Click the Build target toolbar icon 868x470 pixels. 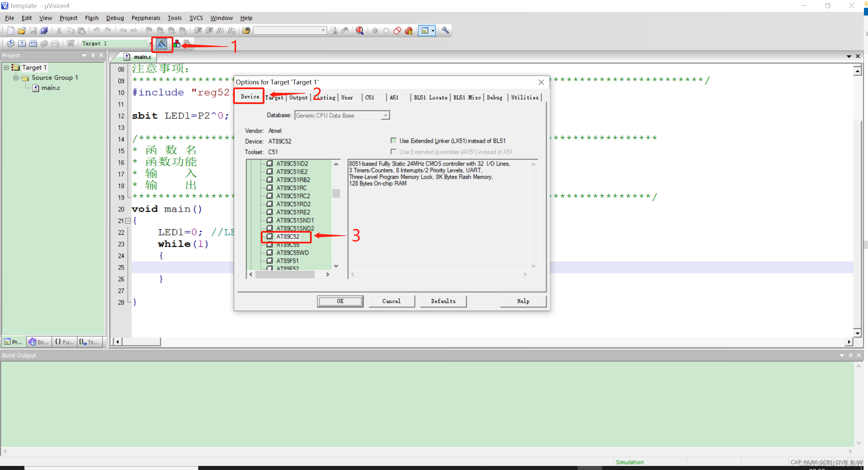tap(22, 44)
